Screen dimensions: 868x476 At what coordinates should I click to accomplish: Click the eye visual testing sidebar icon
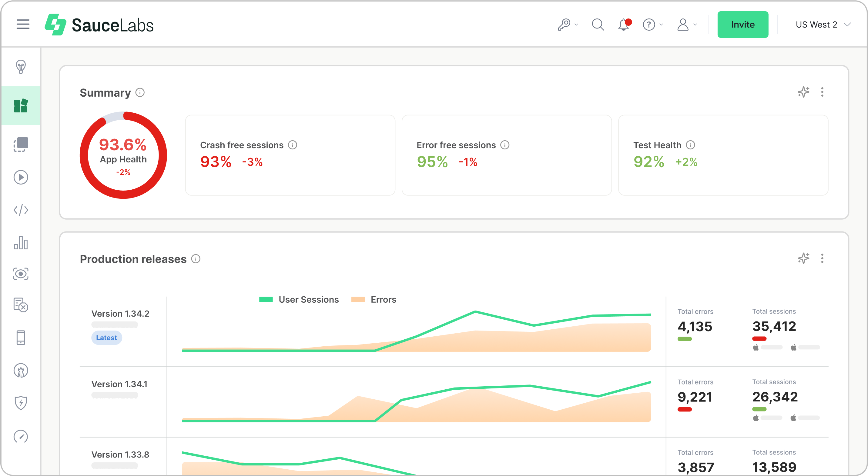coord(21,274)
